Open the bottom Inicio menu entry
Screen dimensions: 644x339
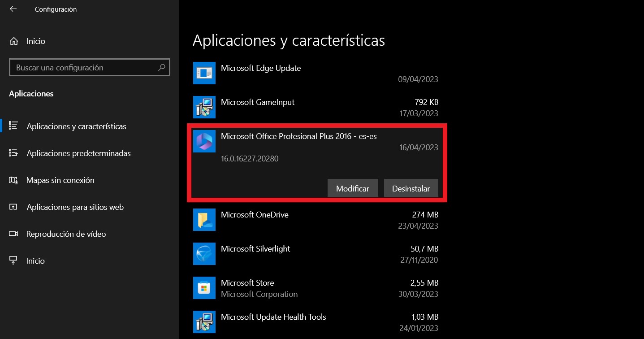click(35, 261)
